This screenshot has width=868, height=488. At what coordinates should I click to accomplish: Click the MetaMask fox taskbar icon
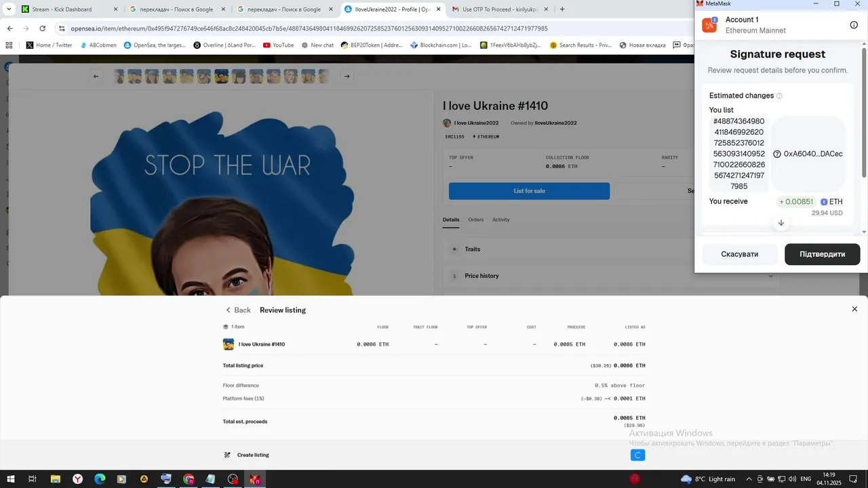255,479
